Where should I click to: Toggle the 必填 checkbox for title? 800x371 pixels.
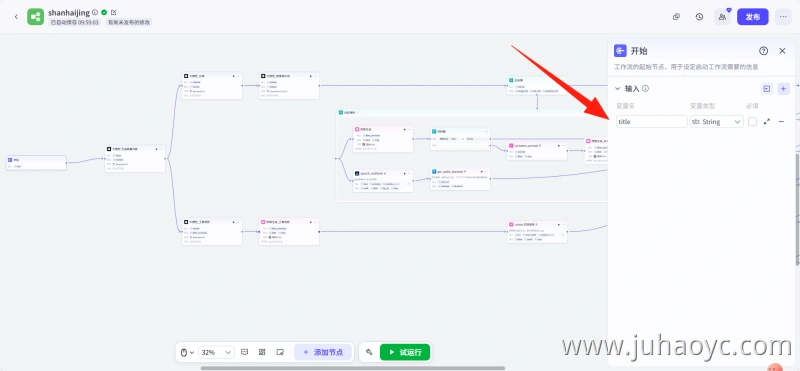[x=752, y=121]
